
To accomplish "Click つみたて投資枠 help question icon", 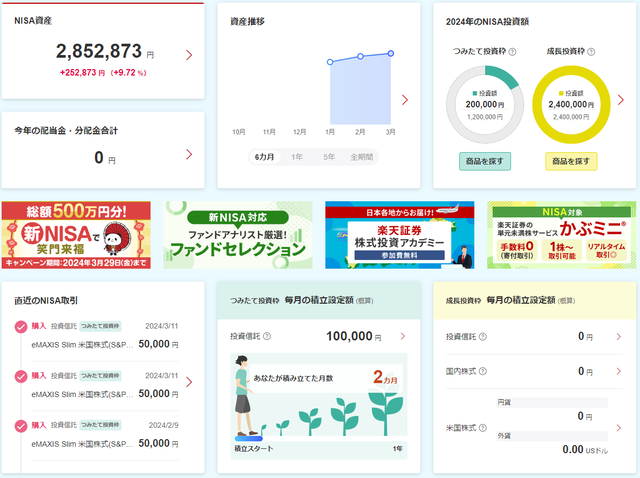I will (x=512, y=52).
